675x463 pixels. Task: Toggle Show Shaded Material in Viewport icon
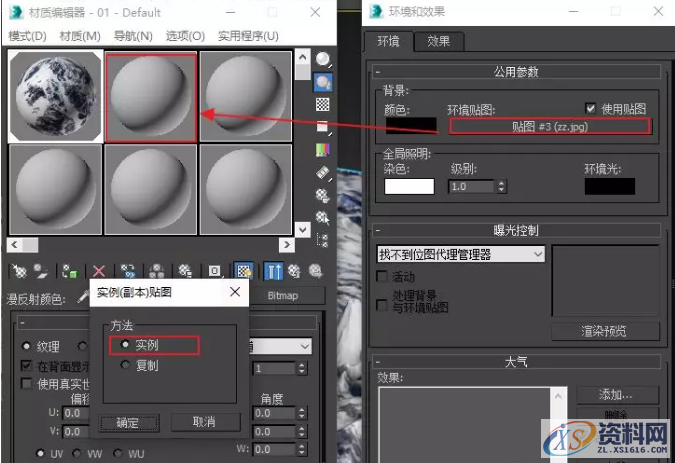[244, 271]
